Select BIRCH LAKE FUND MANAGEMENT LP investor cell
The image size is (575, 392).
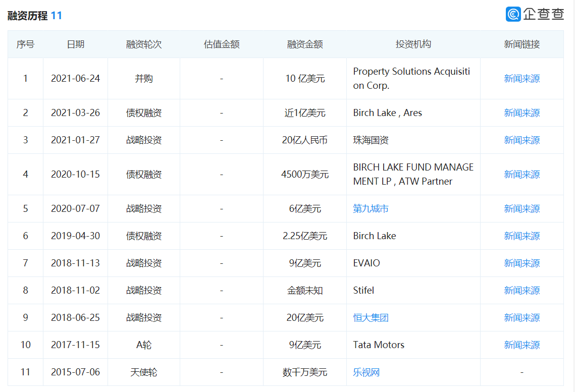[413, 175]
